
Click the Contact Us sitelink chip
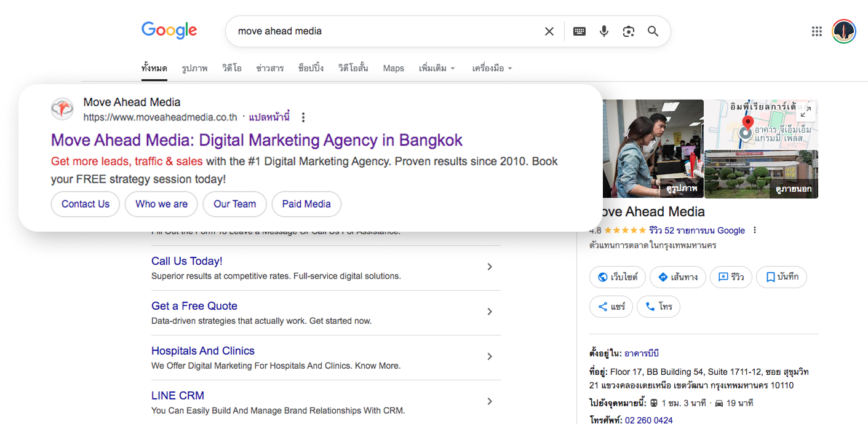click(x=86, y=204)
